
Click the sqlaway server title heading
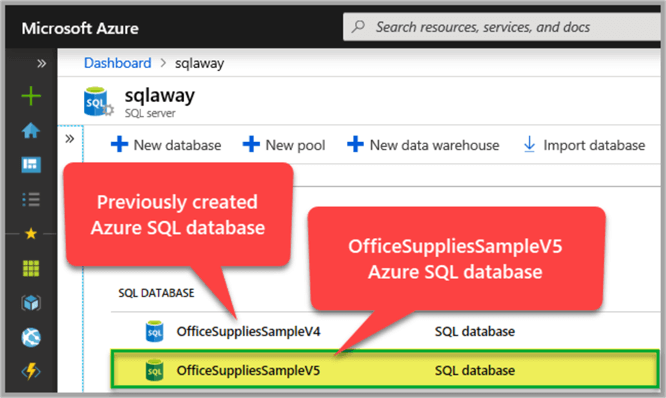pos(160,96)
